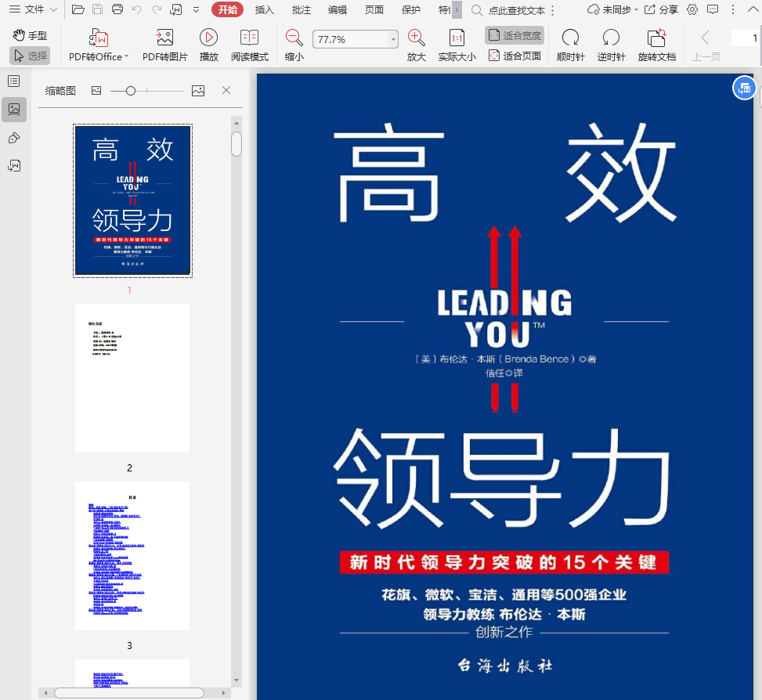Click the save disk icon

click(x=98, y=9)
